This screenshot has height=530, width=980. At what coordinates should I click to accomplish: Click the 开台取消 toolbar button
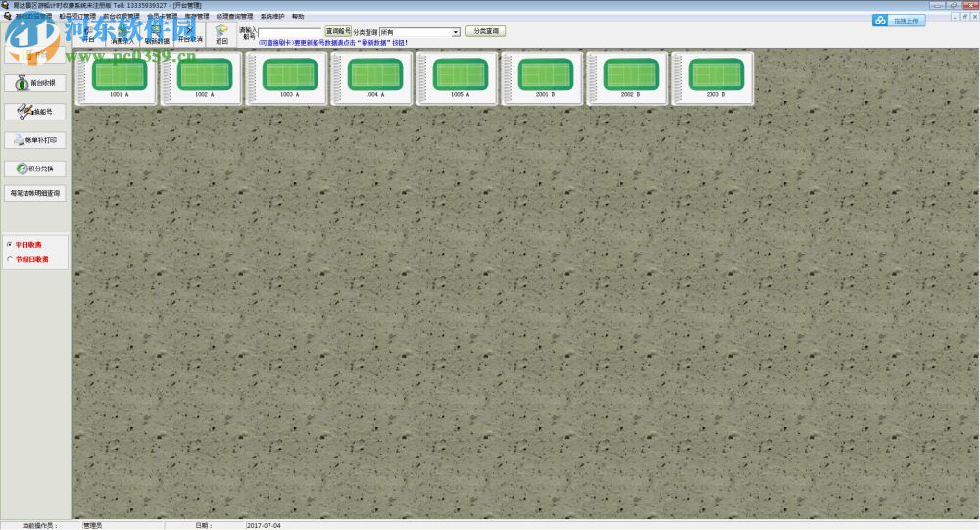(x=190, y=34)
